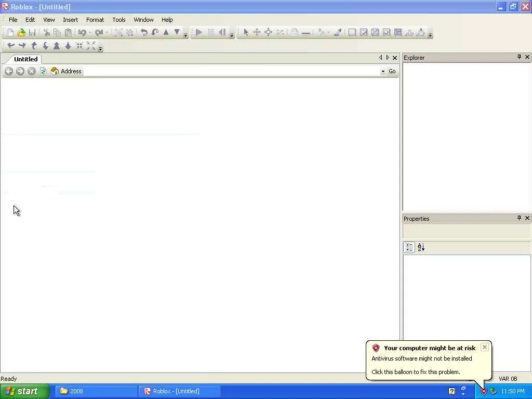Viewport: 532px width, 399px height.
Task: Click camera pan right arrow icon
Action: click(22, 46)
